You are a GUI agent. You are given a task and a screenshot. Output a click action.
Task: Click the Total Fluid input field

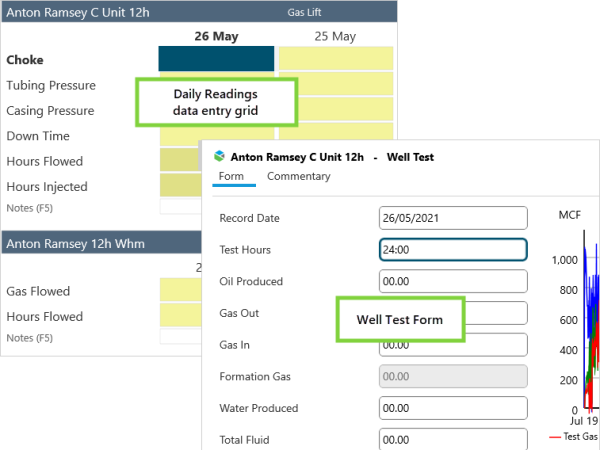pos(453,440)
